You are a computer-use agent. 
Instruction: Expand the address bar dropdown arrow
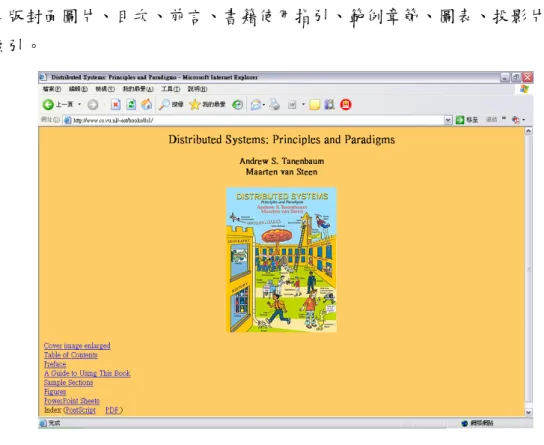coord(448,120)
